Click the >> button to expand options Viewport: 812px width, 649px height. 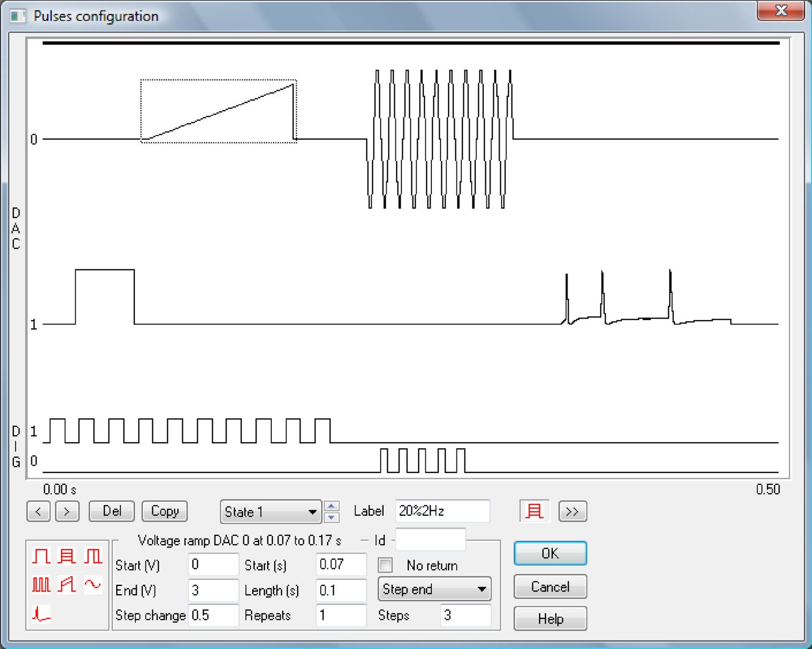coord(572,511)
